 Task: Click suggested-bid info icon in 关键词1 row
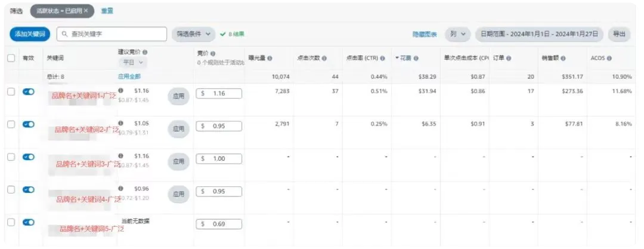click(x=120, y=90)
